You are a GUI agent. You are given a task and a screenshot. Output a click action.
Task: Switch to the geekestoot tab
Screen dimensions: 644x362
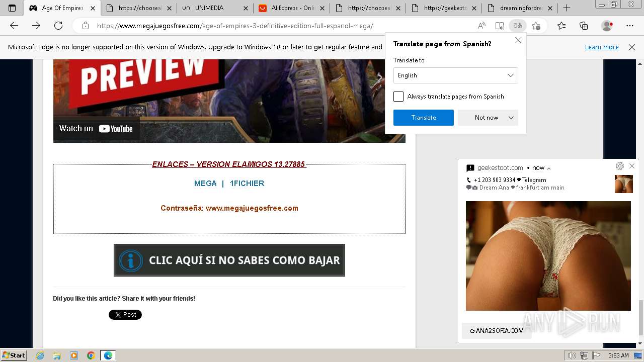tap(444, 8)
